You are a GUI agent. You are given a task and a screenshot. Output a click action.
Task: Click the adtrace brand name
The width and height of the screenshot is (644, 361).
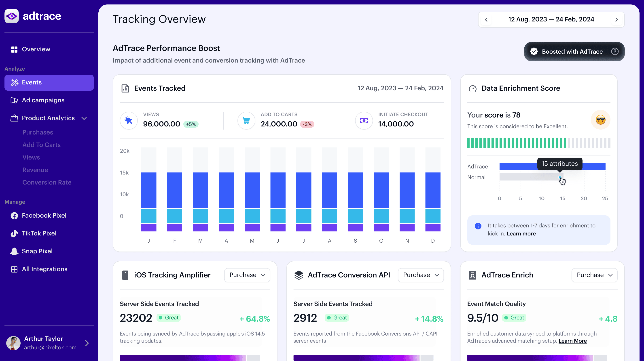point(42,16)
